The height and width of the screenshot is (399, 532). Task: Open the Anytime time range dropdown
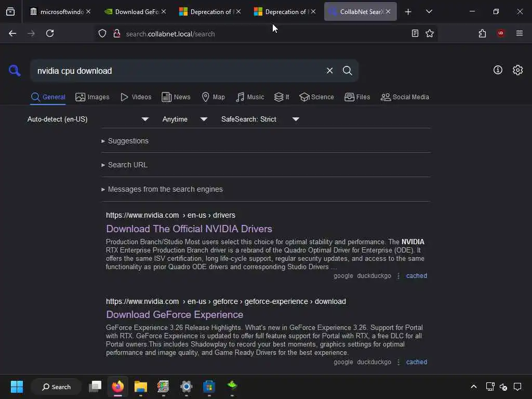(184, 119)
